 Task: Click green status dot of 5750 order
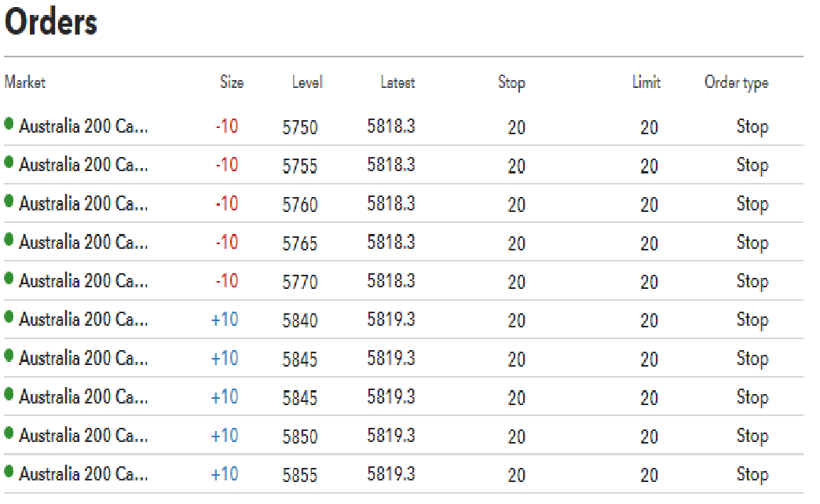tap(9, 124)
